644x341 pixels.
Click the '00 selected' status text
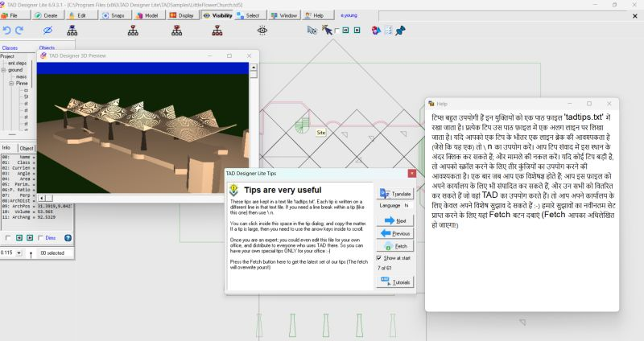click(x=52, y=253)
